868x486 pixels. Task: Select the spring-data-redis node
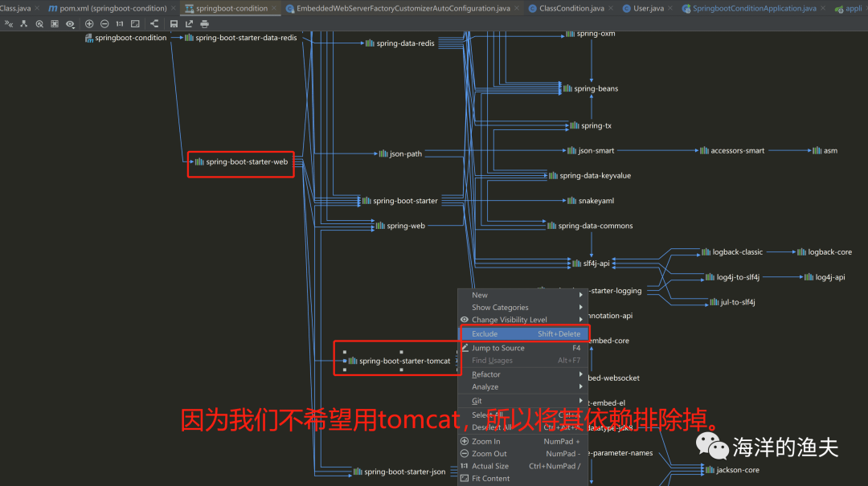pos(400,43)
